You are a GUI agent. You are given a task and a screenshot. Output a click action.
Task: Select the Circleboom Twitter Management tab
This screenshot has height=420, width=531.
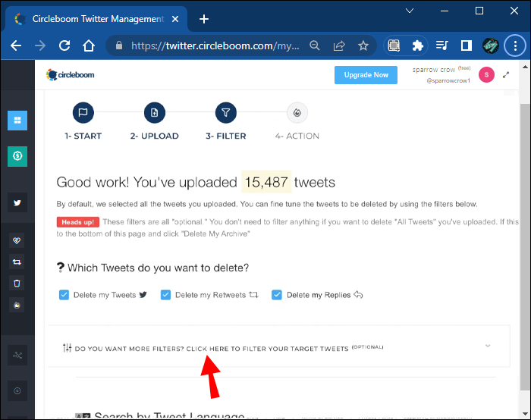pos(96,19)
